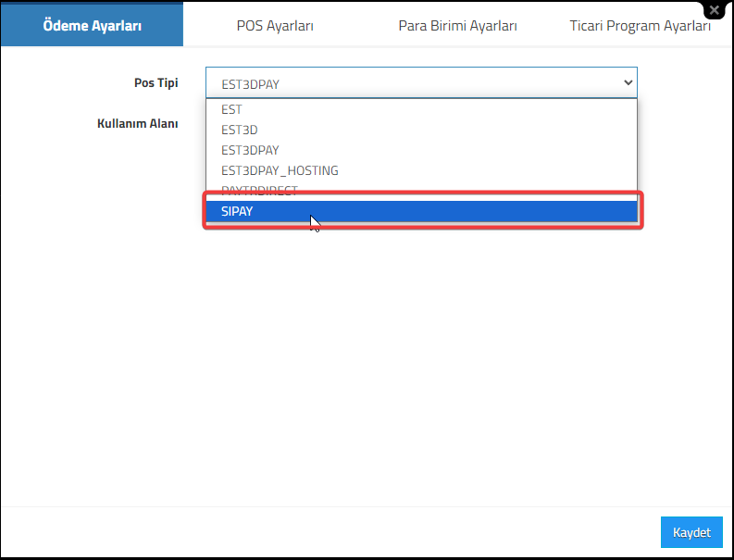
Task: Click the white strip above SIPAY row
Action: pyautogui.click(x=421, y=198)
